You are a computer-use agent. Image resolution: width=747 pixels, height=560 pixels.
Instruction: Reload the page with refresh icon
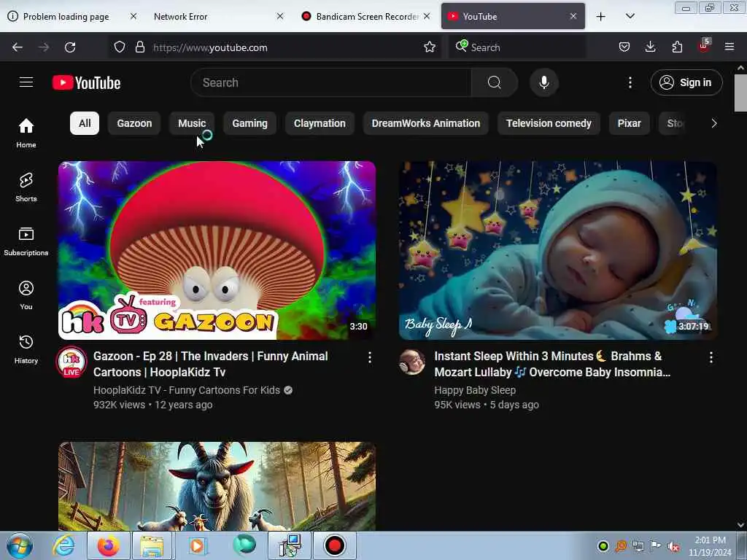click(x=70, y=47)
